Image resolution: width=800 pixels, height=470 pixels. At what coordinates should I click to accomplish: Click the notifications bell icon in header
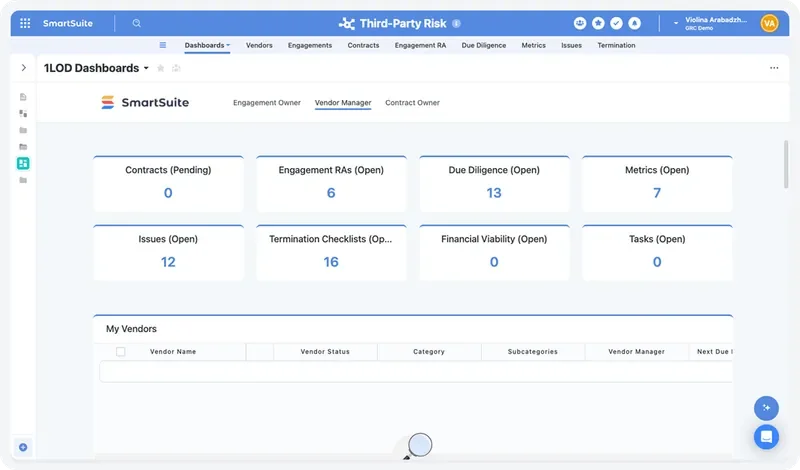[634, 23]
